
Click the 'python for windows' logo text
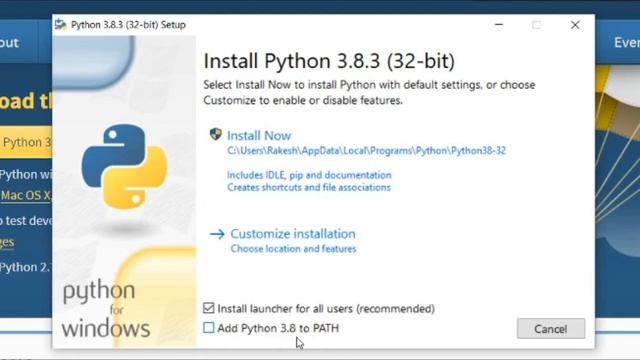[105, 310]
